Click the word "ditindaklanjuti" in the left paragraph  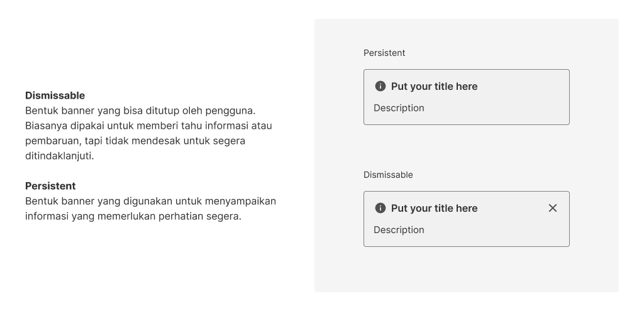(59, 156)
